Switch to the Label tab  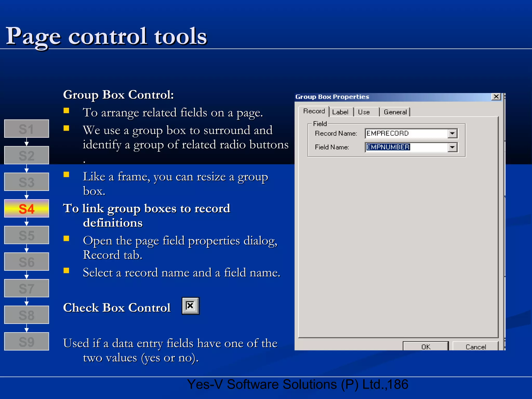point(340,112)
